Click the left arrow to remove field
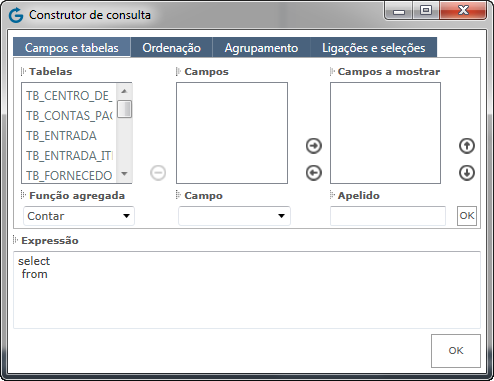The image size is (494, 381). (314, 173)
